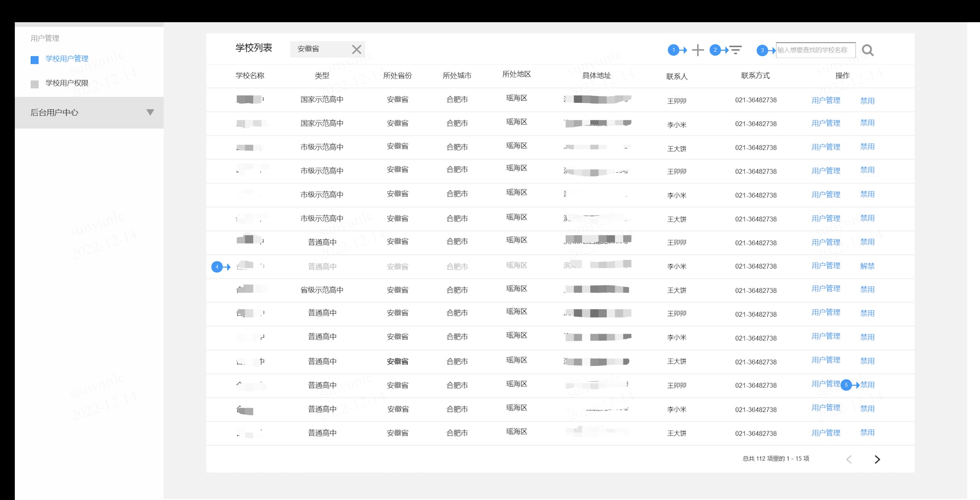Remove the 安徽省 filter chip with X
The height and width of the screenshot is (500, 980).
pyautogui.click(x=357, y=49)
